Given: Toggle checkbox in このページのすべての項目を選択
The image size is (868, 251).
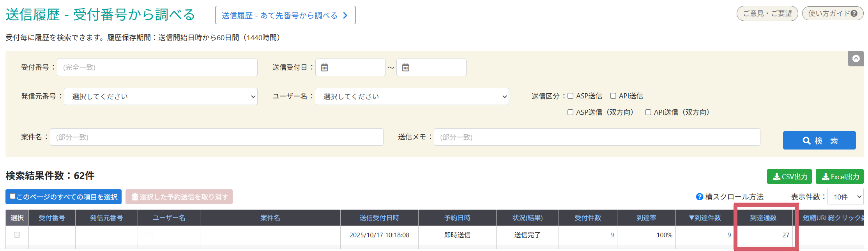Looking at the screenshot, I should pyautogui.click(x=12, y=196).
